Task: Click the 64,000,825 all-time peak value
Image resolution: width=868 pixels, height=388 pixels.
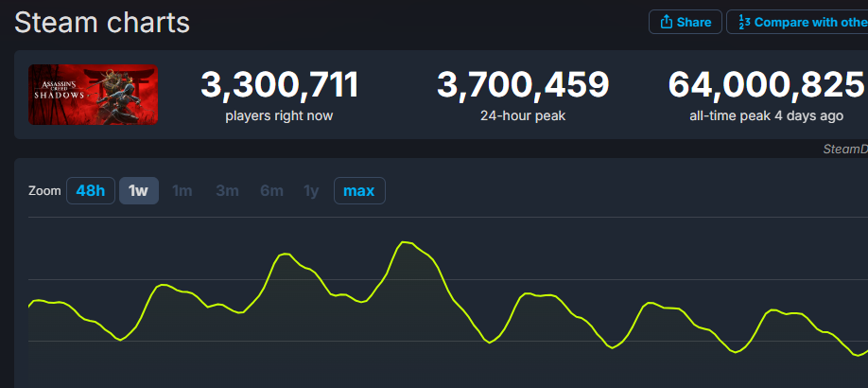Action: 767,85
